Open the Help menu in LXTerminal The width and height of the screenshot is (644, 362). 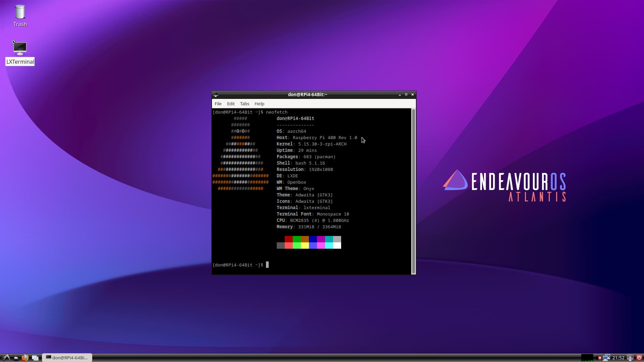click(x=259, y=104)
